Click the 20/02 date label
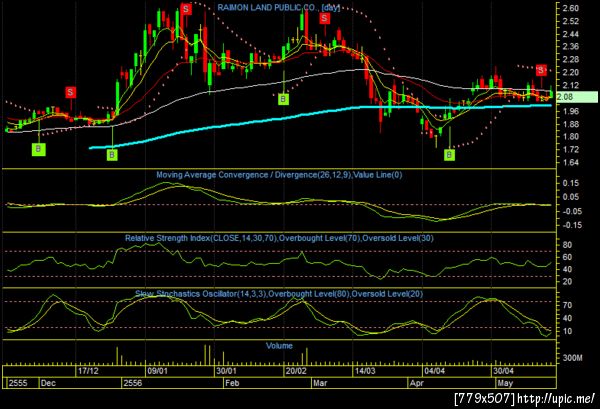 [x=296, y=371]
